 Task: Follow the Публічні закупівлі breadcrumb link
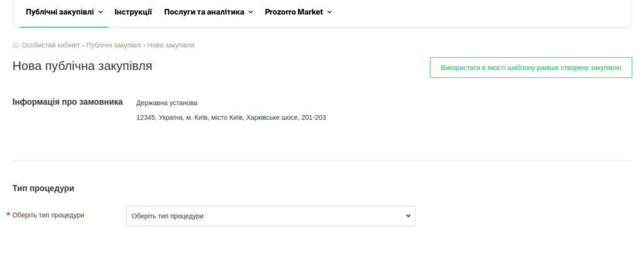pos(114,45)
